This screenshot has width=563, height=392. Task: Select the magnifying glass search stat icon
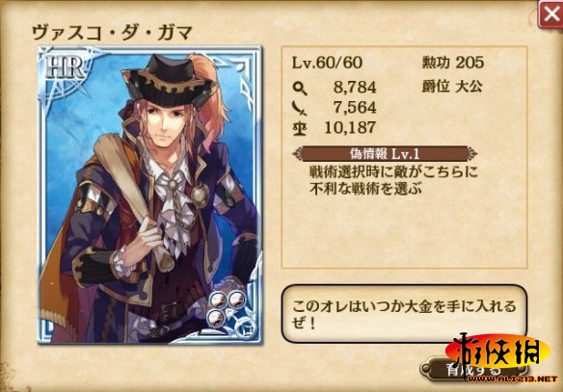pyautogui.click(x=300, y=88)
